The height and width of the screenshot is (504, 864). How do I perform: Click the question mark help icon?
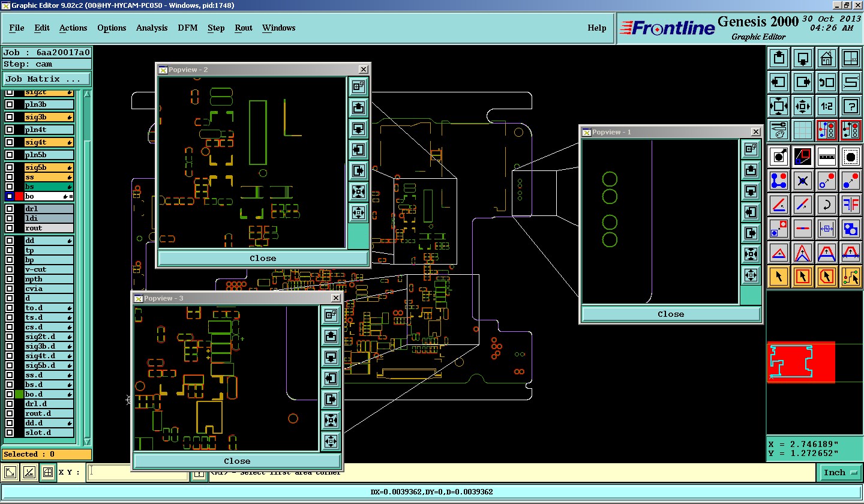click(850, 107)
